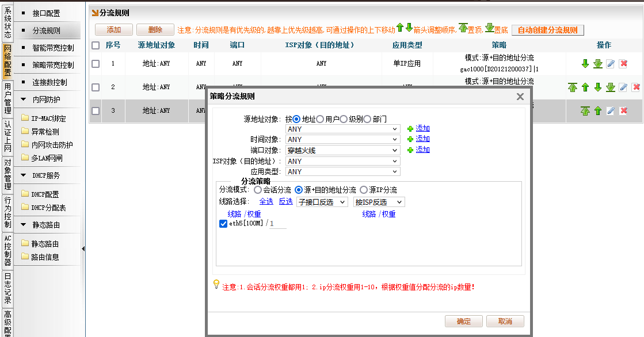
Task: Open the DHCP配置 folder
Action: point(40,194)
